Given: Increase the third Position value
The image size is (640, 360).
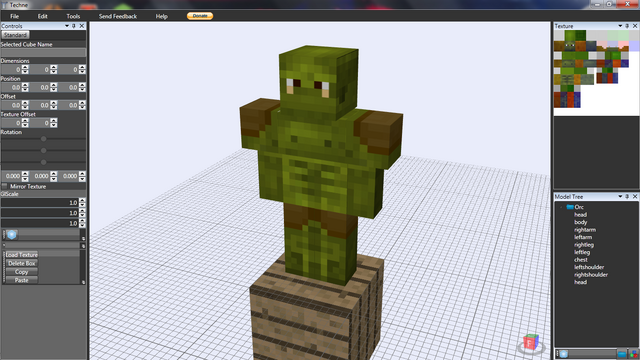Looking at the screenshot, I should 82,85.
